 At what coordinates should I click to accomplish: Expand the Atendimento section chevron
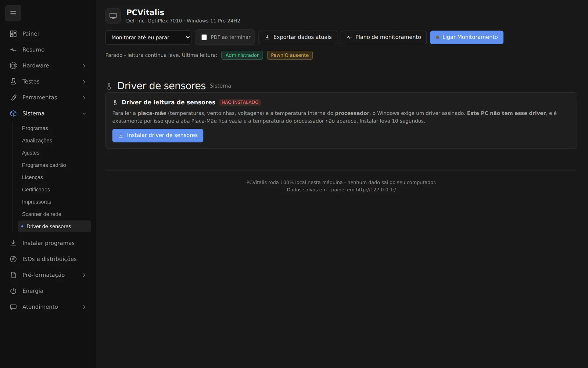(84, 307)
